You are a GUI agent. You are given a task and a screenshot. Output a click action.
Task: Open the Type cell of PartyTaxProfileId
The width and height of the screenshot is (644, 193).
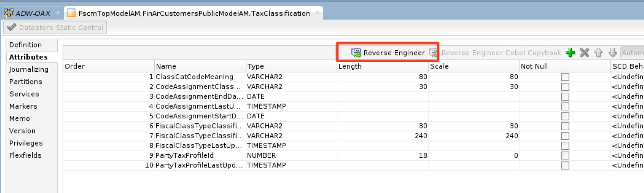[291, 156]
